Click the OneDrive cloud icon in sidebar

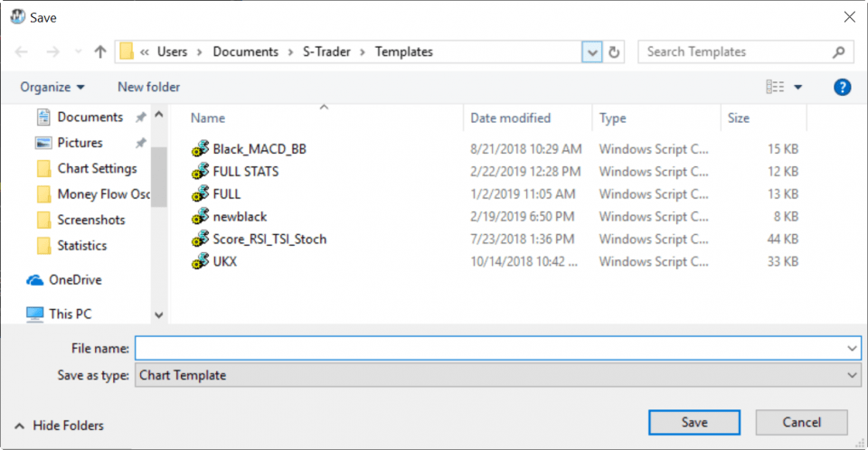pos(35,280)
